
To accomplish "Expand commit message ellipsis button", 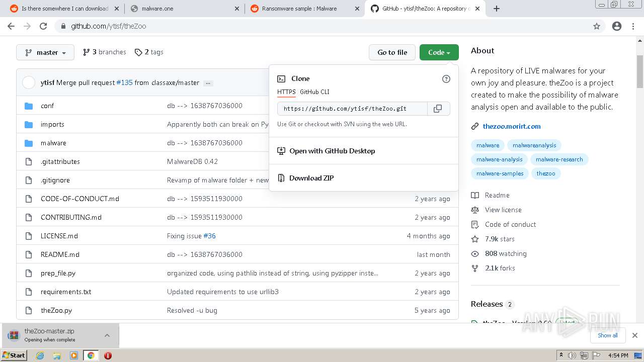I will pos(208,83).
